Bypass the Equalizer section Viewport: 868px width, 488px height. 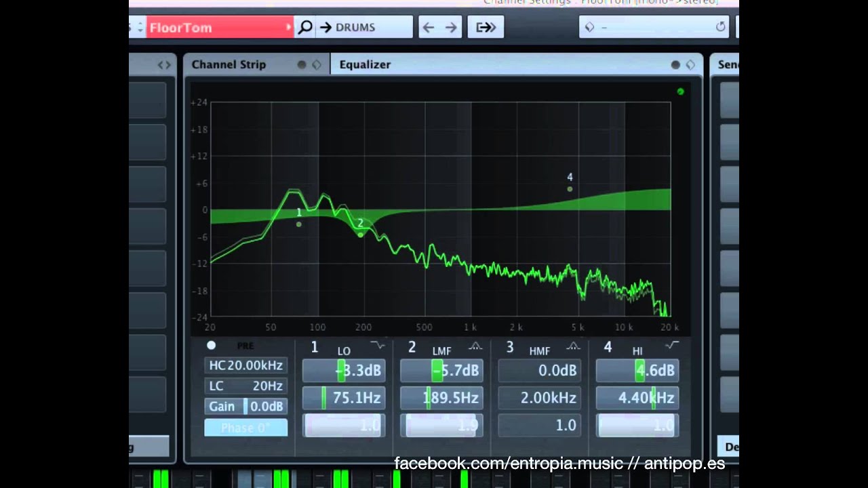[x=675, y=64]
